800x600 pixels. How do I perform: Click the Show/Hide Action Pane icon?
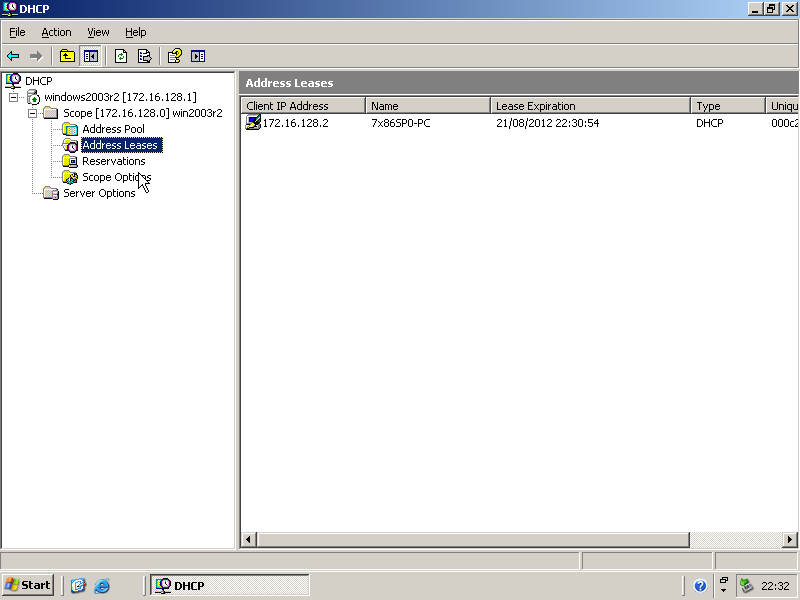(x=198, y=56)
